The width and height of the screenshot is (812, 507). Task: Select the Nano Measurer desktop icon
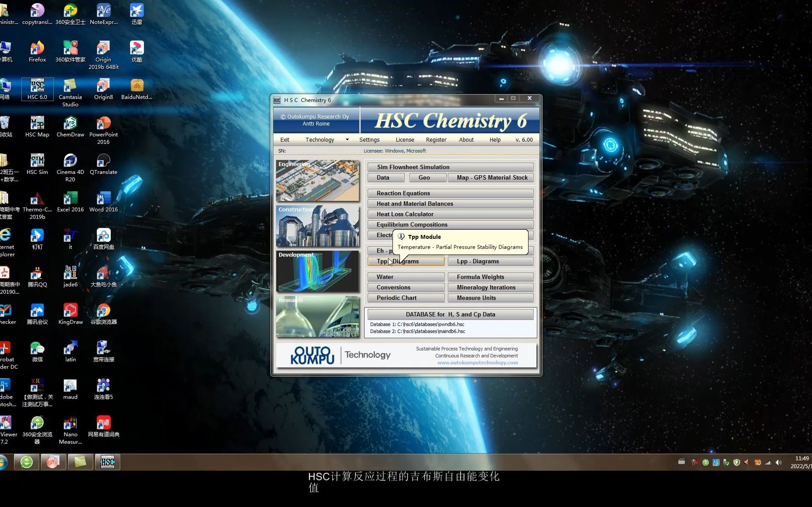70,430
